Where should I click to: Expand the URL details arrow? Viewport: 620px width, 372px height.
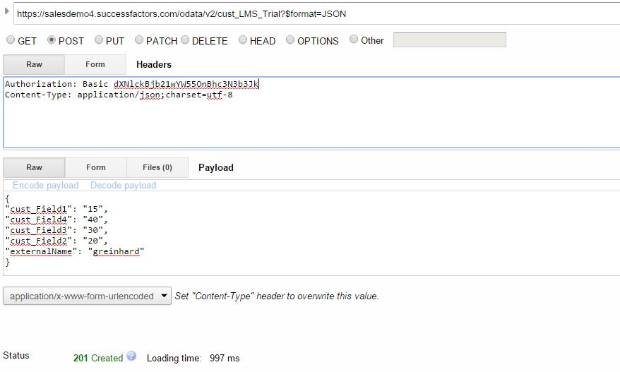[6, 11]
